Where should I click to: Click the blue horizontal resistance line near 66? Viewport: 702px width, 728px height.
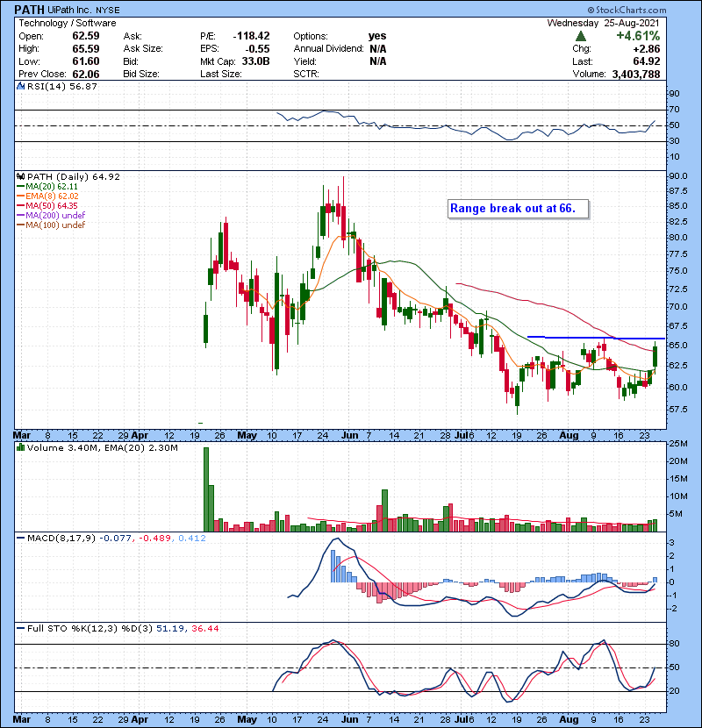[596, 338]
